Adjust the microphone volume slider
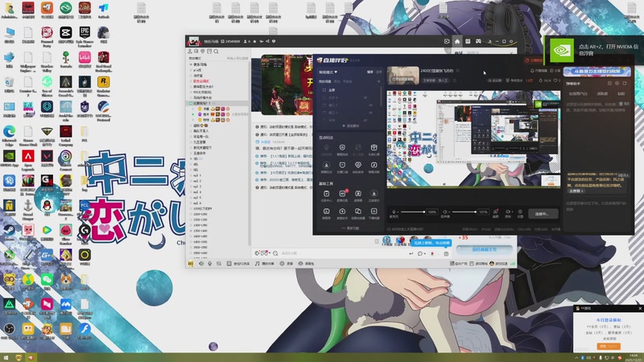This screenshot has width=644, height=362. click(412, 212)
